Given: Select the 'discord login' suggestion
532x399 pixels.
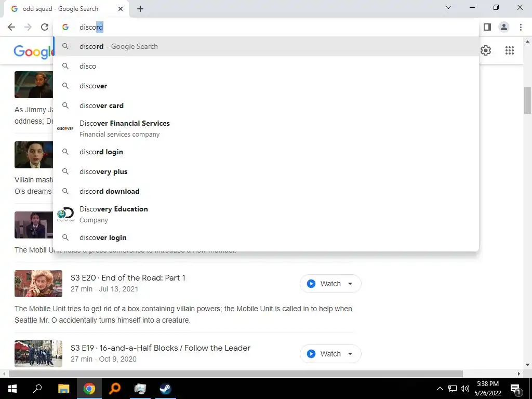Looking at the screenshot, I should [x=266, y=152].
